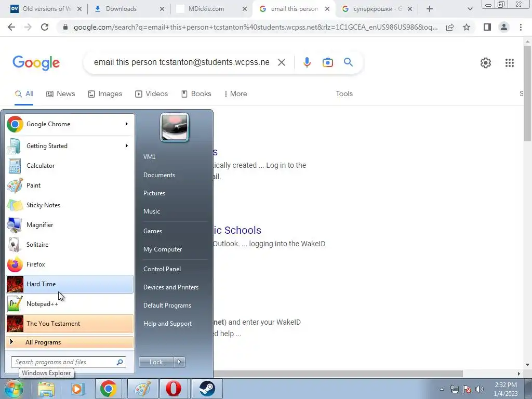Viewport: 532px width, 399px height.
Task: Open Music library
Action: click(152, 211)
